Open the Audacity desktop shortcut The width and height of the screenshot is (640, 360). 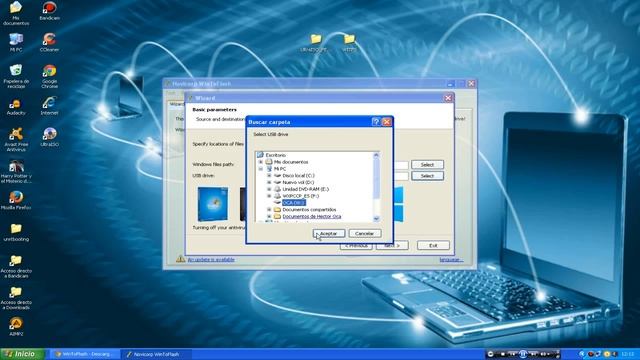point(16,106)
